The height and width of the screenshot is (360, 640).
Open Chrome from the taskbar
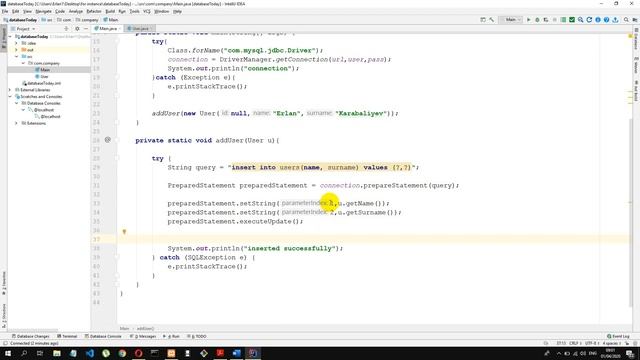(122, 353)
